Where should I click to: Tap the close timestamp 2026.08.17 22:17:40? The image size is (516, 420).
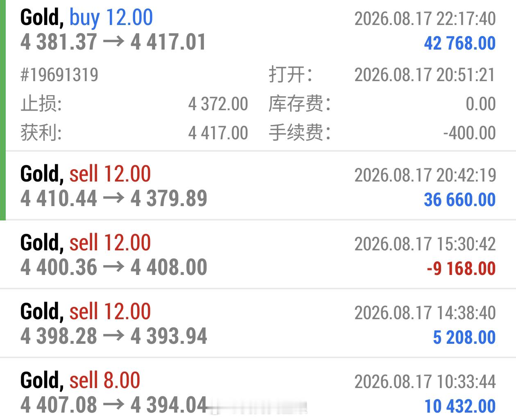click(425, 19)
